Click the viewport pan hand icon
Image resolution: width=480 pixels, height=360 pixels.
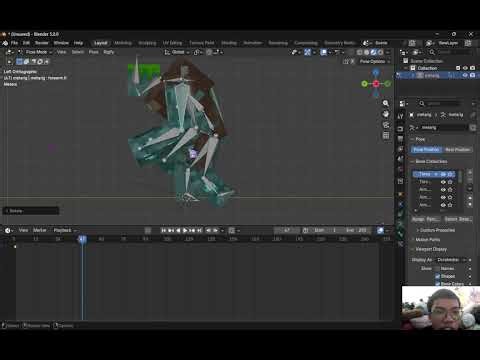386,114
